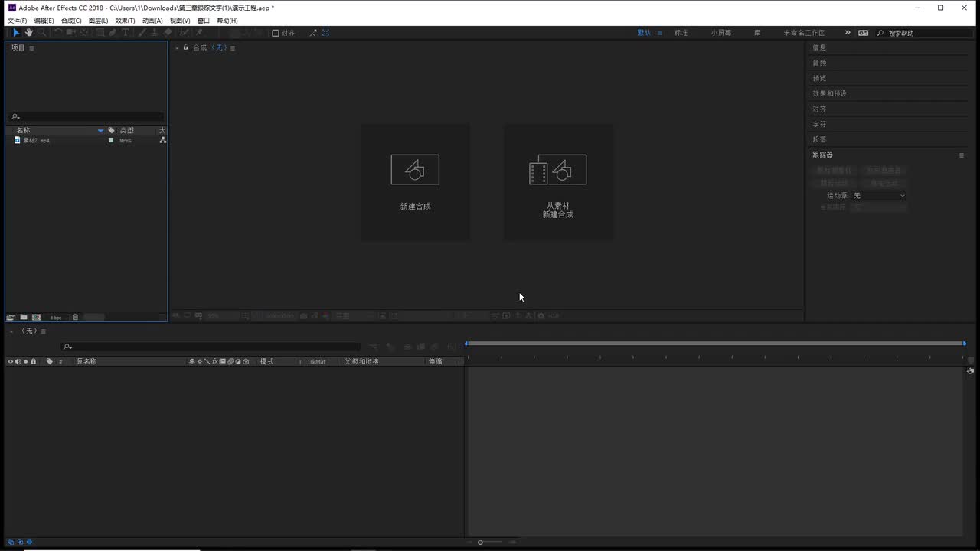Click the new composition icon in Project panel footer
The height and width of the screenshot is (551, 980).
[x=36, y=317]
